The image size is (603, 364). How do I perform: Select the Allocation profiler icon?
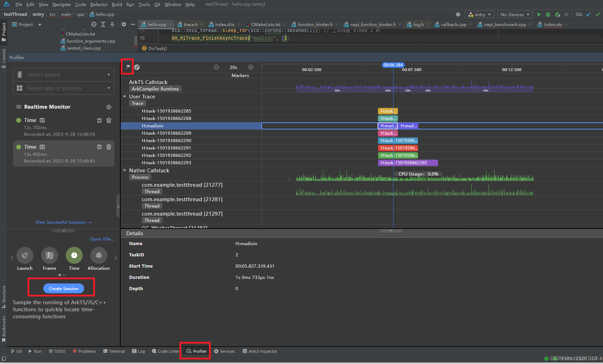99,255
